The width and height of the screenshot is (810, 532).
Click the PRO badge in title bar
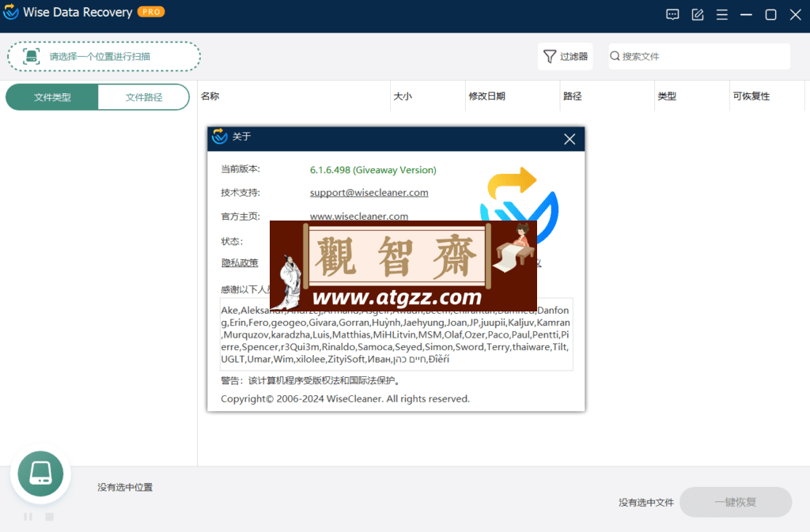coord(151,12)
